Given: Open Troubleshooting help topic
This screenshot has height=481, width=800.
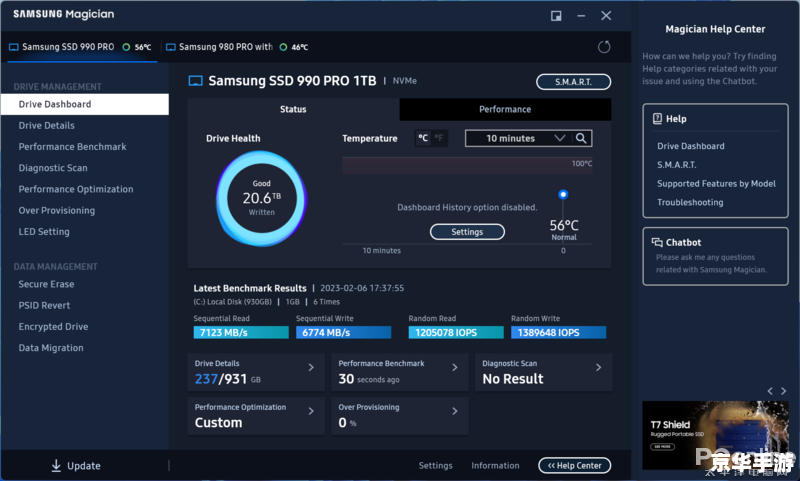Looking at the screenshot, I should [x=690, y=202].
